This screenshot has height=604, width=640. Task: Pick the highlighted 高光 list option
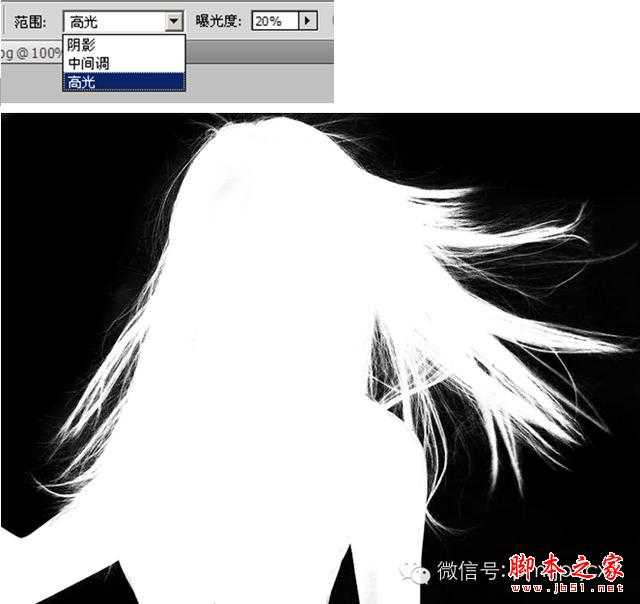[x=124, y=82]
